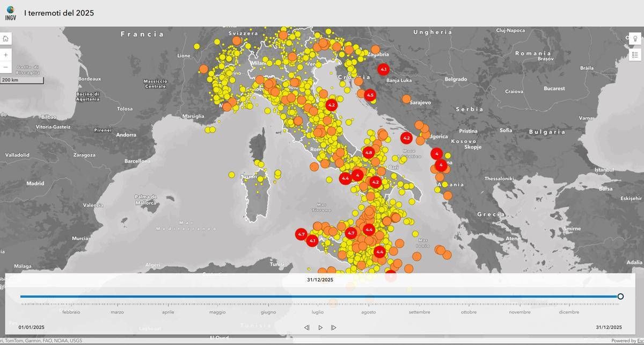Click the time slider end handle
Viewport: 644px width, 345px height.
[x=620, y=296]
